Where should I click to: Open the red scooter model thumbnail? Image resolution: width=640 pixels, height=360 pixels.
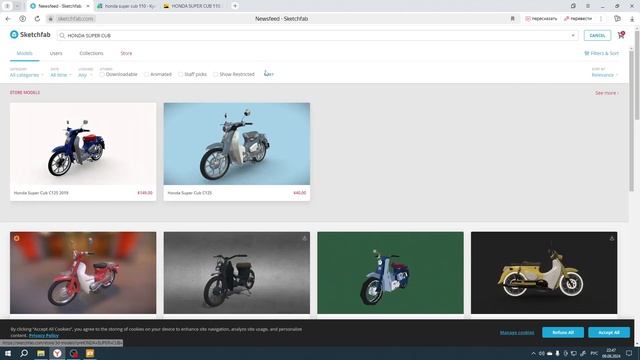coord(83,273)
